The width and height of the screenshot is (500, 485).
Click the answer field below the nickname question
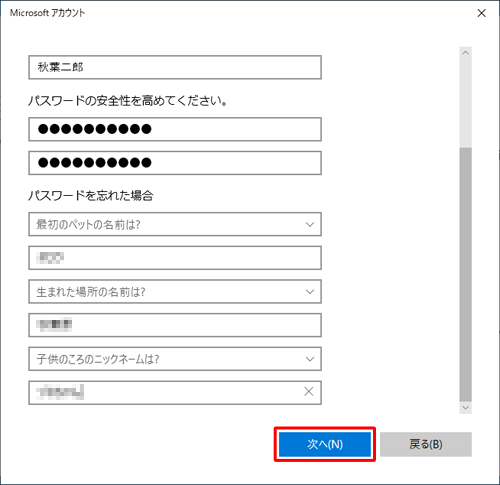coord(175,393)
